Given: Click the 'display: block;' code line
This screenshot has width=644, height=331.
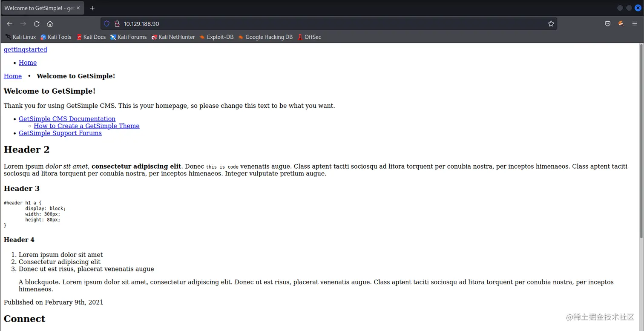Looking at the screenshot, I should pyautogui.click(x=46, y=209).
